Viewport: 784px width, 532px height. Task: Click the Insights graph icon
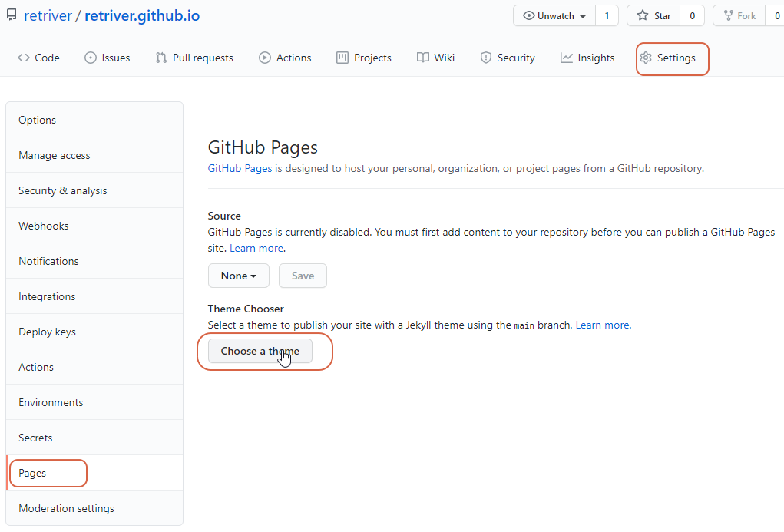coord(567,58)
